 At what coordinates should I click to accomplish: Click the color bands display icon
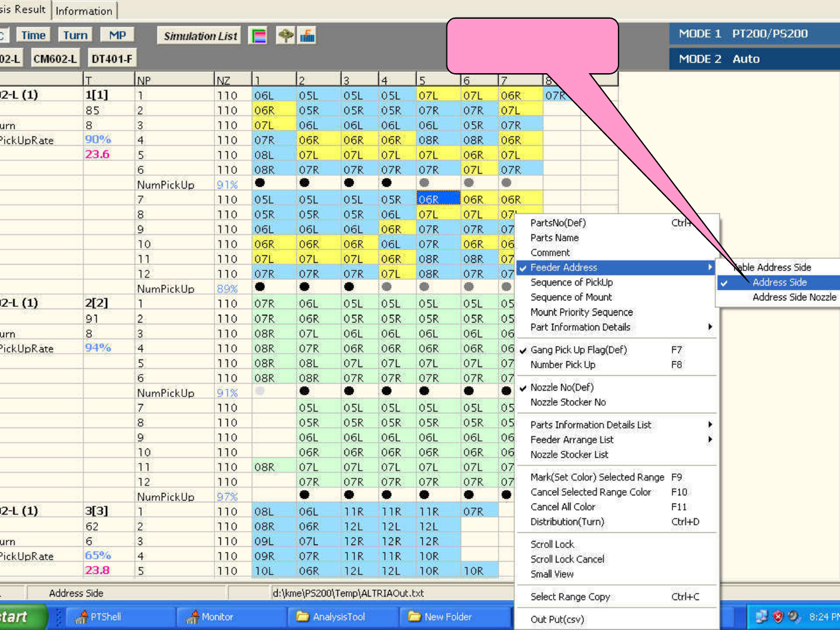(258, 36)
